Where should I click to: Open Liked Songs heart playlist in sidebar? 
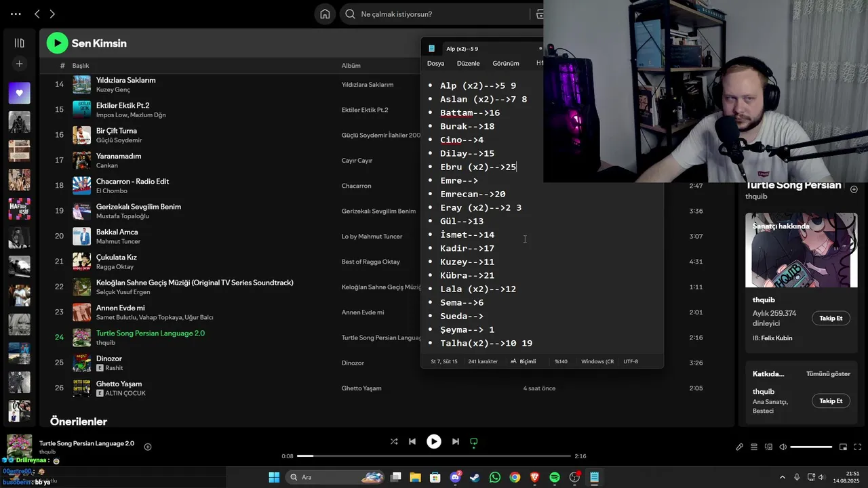click(19, 93)
